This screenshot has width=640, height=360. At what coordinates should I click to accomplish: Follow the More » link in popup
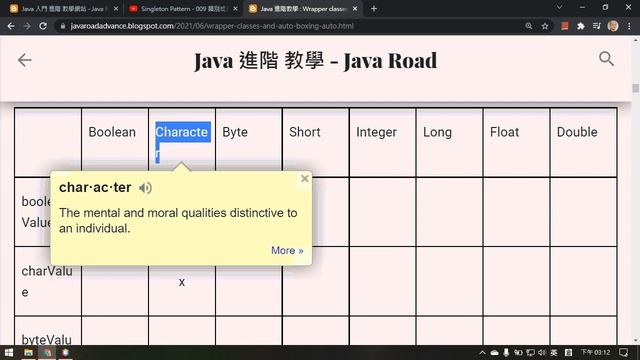[x=287, y=250]
